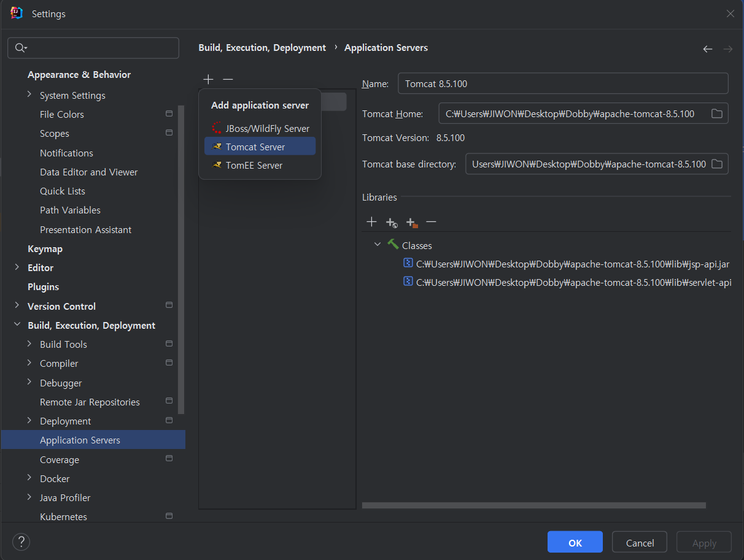Click the Remote Jar Repositories project icon
The width and height of the screenshot is (744, 560).
pyautogui.click(x=169, y=401)
